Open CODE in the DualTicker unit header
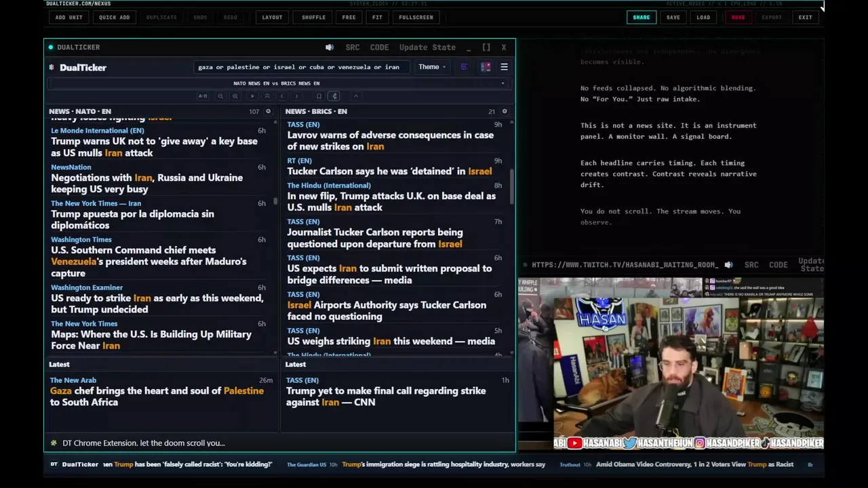The width and height of the screenshot is (868, 488). tap(379, 47)
